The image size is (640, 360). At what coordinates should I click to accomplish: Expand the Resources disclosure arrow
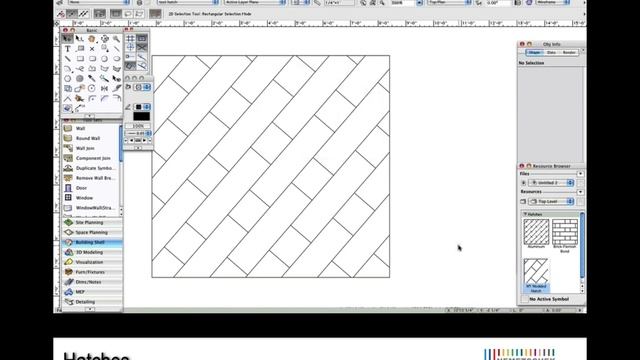coord(580,192)
